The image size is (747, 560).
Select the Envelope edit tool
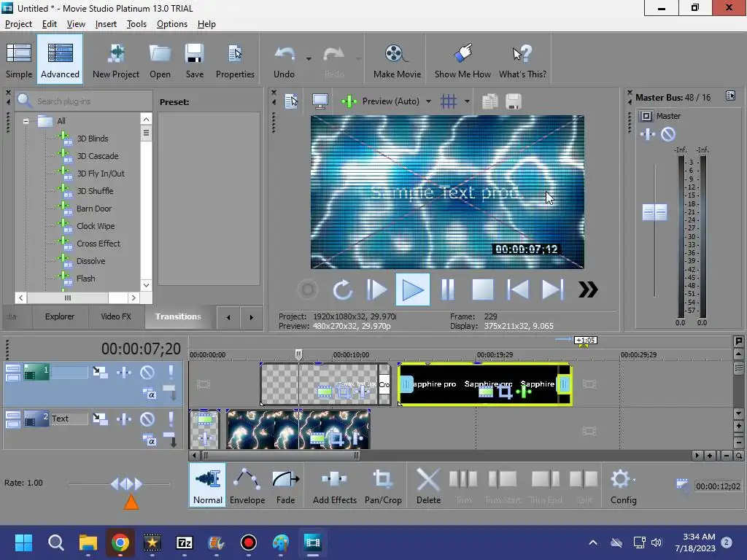point(247,485)
